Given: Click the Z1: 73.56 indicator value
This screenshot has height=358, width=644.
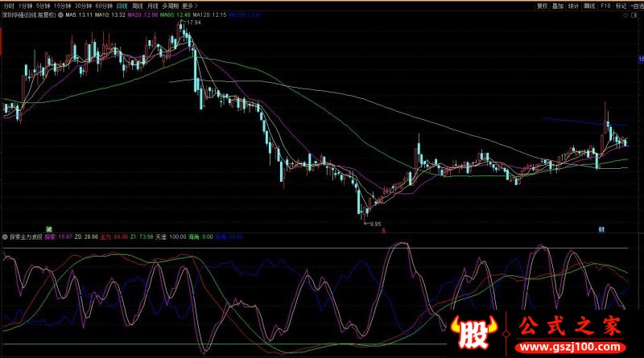Looking at the screenshot, I should coord(142,237).
